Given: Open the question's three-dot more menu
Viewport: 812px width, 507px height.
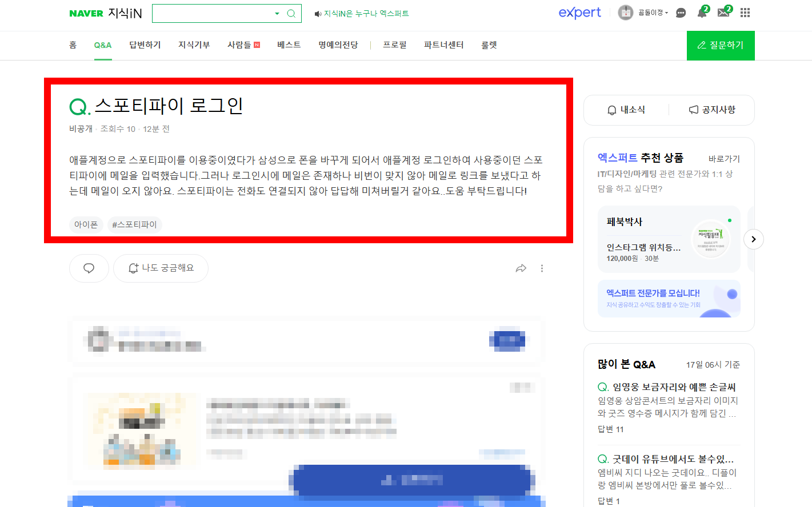Looking at the screenshot, I should (542, 268).
